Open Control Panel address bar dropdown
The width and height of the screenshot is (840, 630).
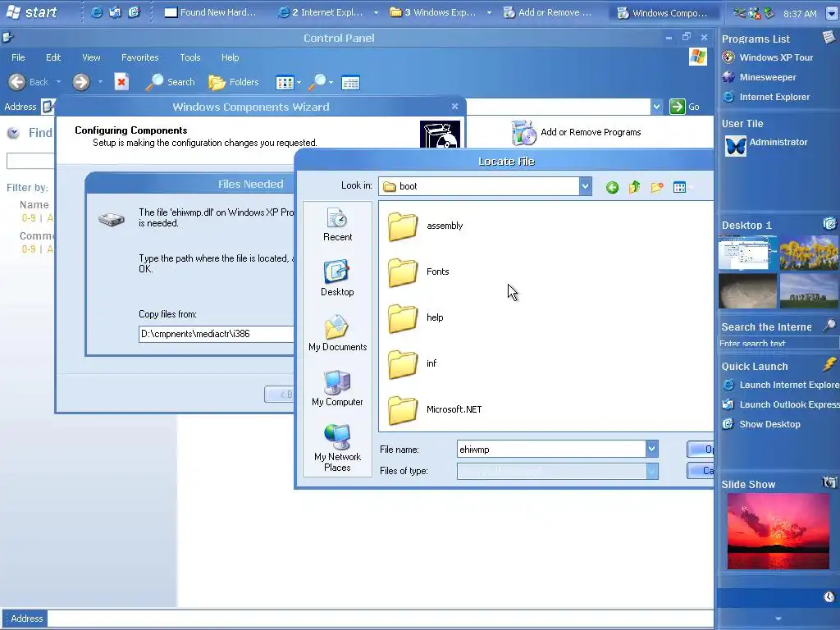point(657,107)
